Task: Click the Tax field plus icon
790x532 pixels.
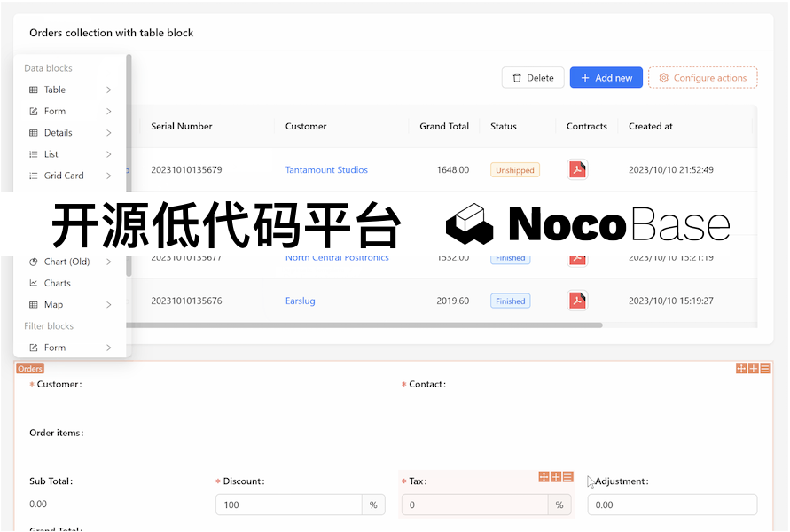Action: coord(556,477)
